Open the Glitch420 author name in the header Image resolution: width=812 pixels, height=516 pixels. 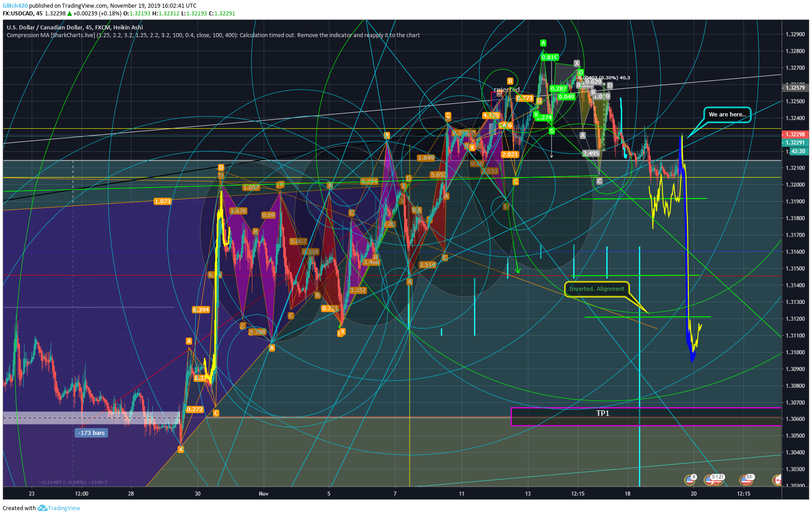pos(15,5)
